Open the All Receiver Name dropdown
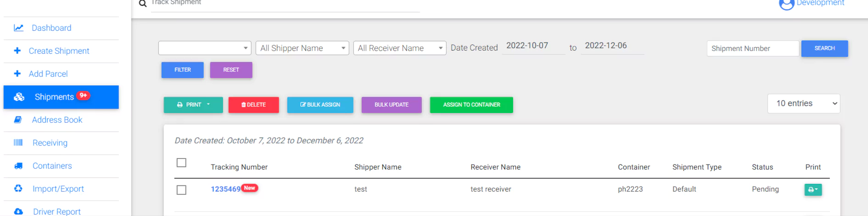Viewport: 868px width, 216px height. [x=399, y=48]
